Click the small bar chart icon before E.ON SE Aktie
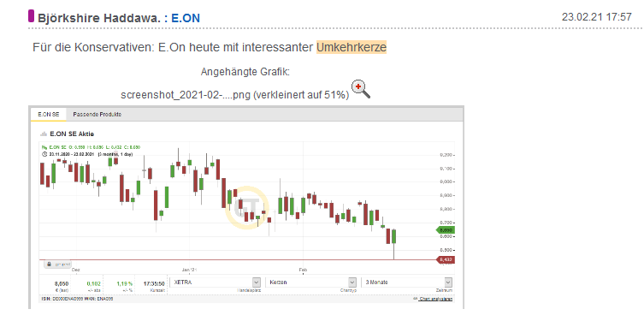This screenshot has width=644, height=321. (44, 134)
